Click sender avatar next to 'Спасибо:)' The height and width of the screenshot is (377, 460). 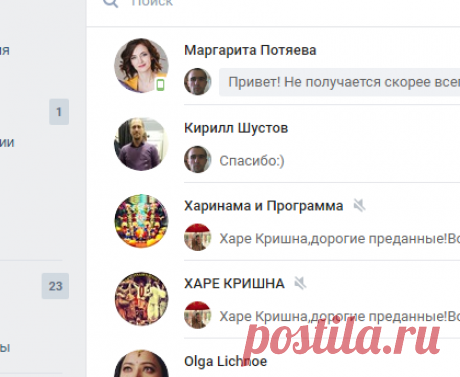click(198, 159)
